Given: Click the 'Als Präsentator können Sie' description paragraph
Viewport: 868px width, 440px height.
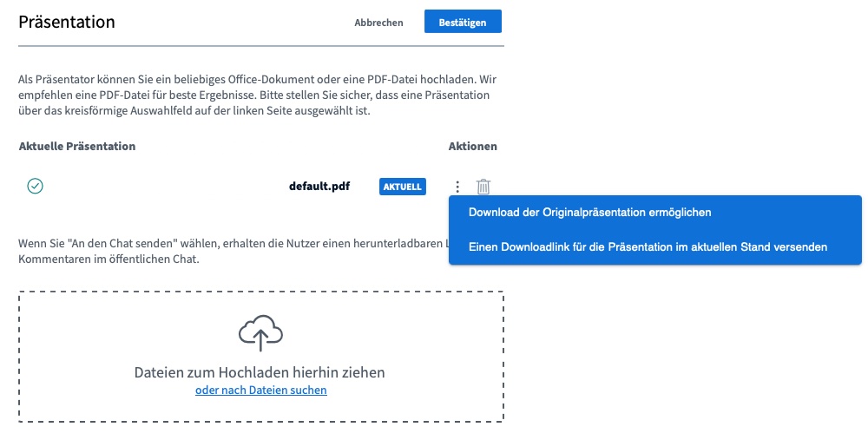Looking at the screenshot, I should (x=256, y=95).
